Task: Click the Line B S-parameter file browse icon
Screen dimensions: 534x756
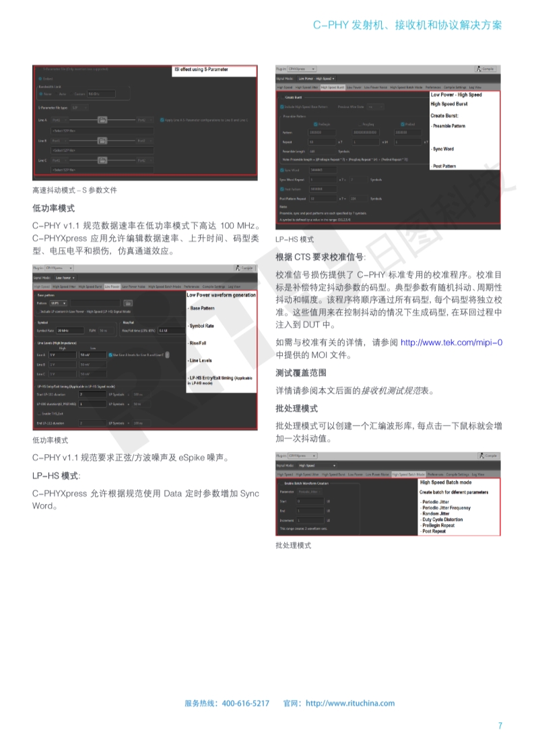Action: (102, 140)
